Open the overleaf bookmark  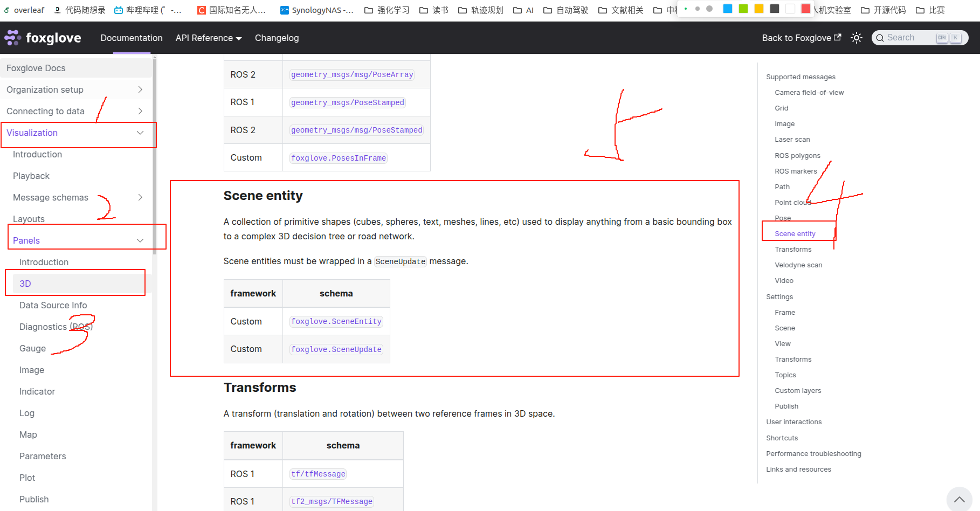click(x=24, y=10)
